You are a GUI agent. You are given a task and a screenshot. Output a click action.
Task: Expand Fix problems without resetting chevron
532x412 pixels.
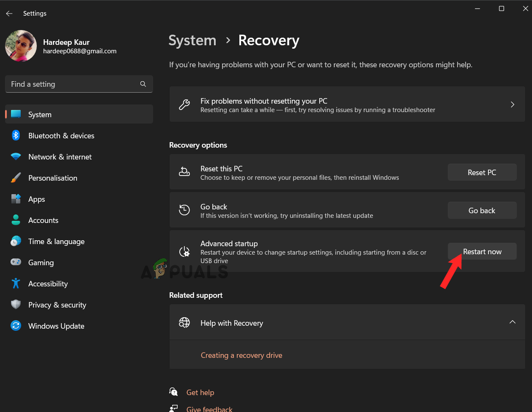pyautogui.click(x=512, y=104)
